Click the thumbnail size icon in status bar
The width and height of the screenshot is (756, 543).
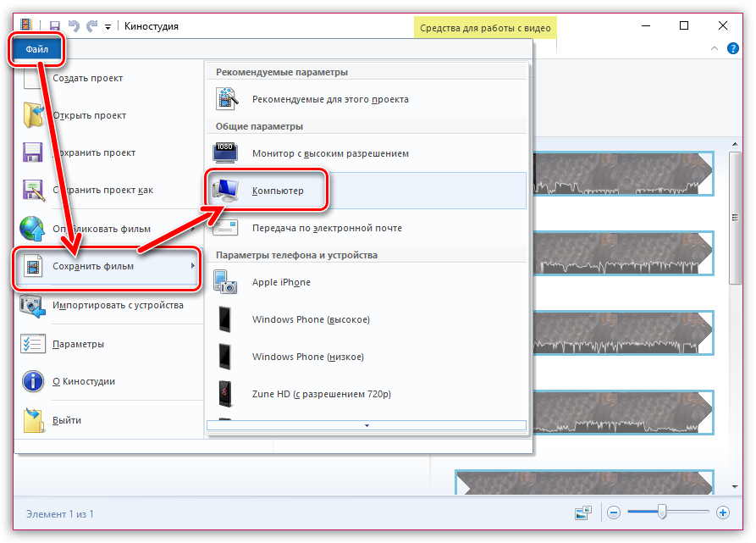point(583,513)
